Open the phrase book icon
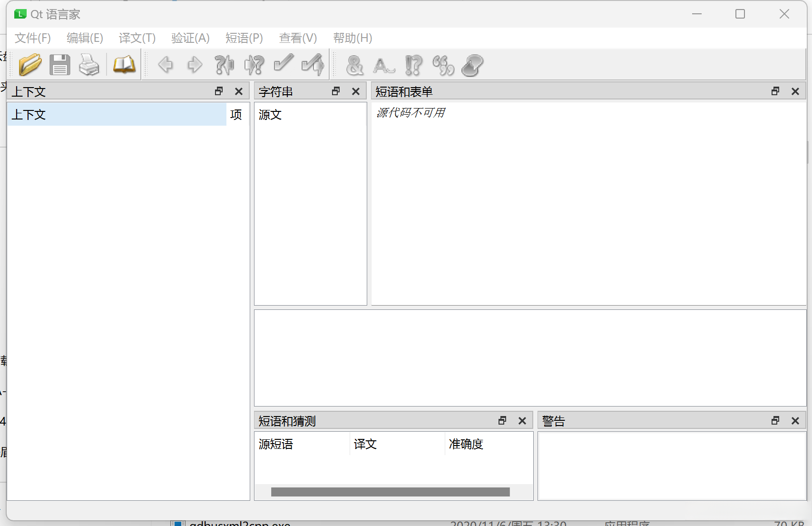Screen dimensions: 812x526 coord(124,65)
